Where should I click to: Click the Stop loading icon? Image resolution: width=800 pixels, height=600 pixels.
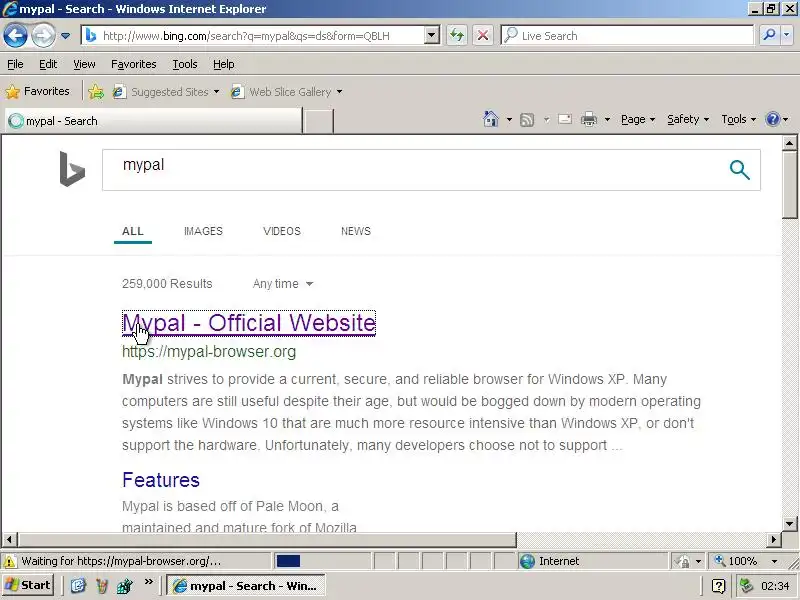[x=483, y=36]
